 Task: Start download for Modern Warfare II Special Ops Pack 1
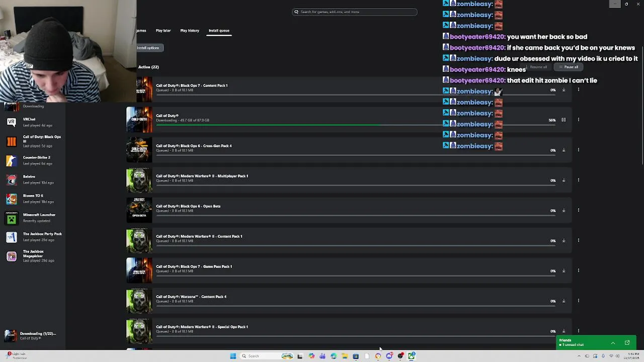563,331
